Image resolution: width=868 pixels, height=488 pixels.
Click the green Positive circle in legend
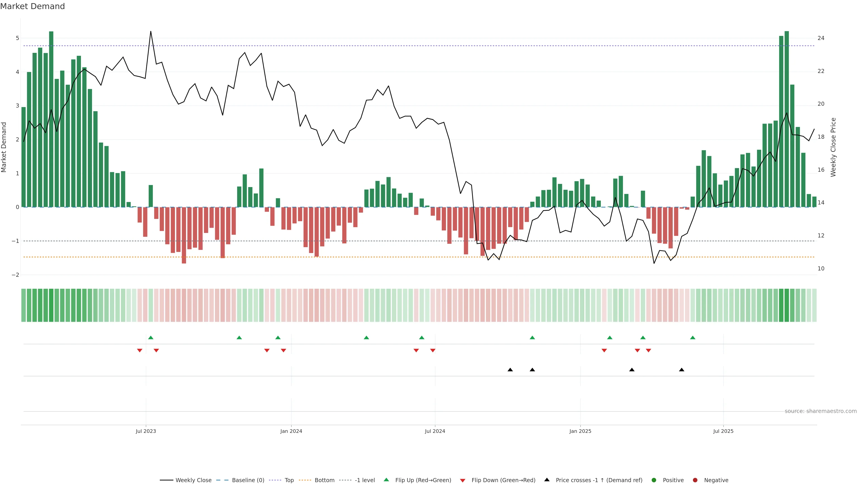(x=654, y=480)
